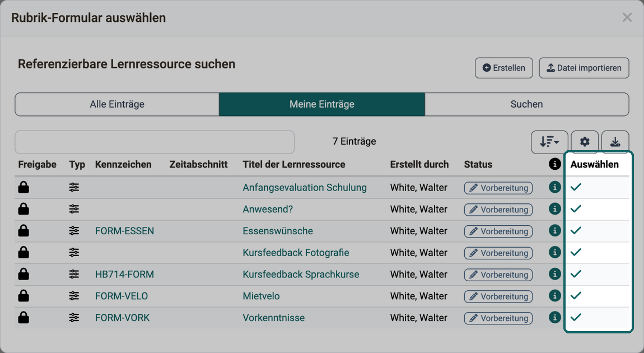Open the Suchen tab
Image resolution: width=644 pixels, height=353 pixels.
tap(526, 104)
